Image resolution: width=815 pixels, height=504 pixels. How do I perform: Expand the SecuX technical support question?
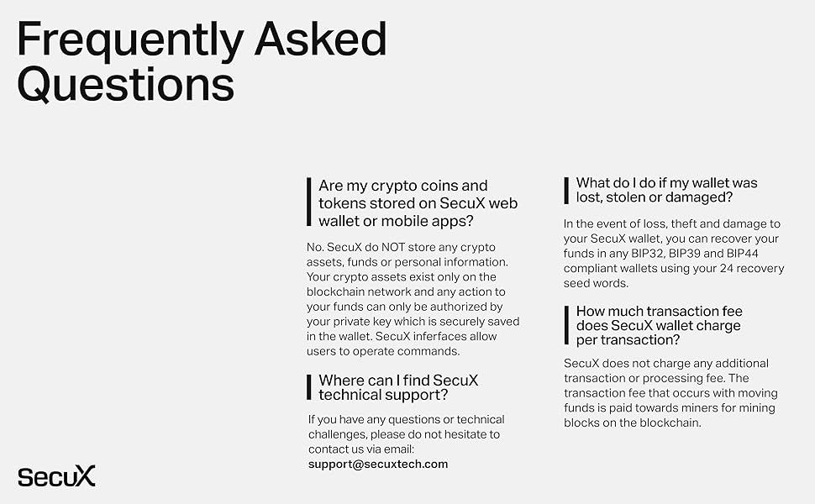[398, 387]
